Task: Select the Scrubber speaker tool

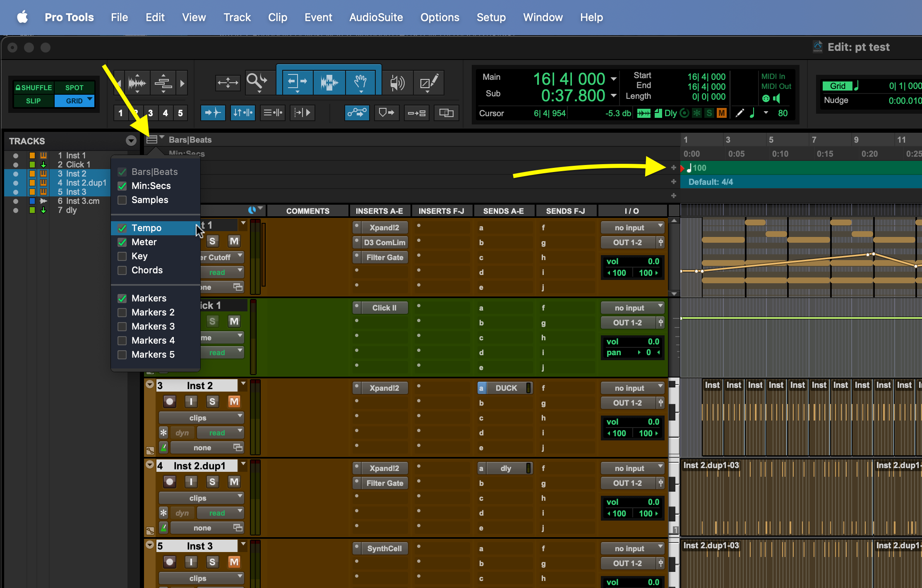Action: [397, 83]
